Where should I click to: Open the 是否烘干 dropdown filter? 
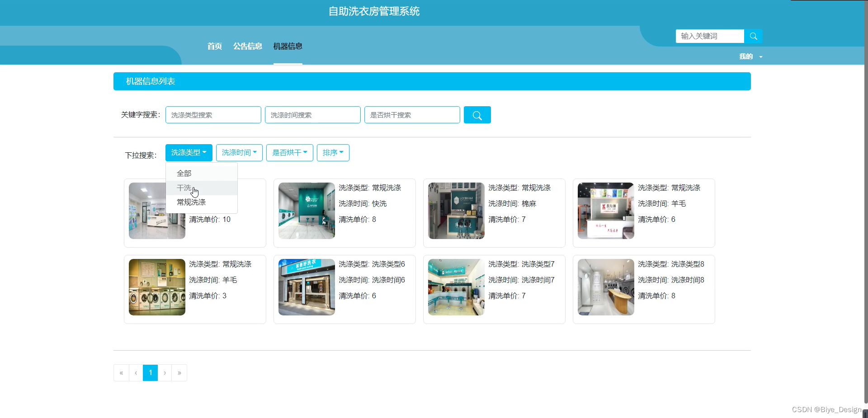coord(289,153)
